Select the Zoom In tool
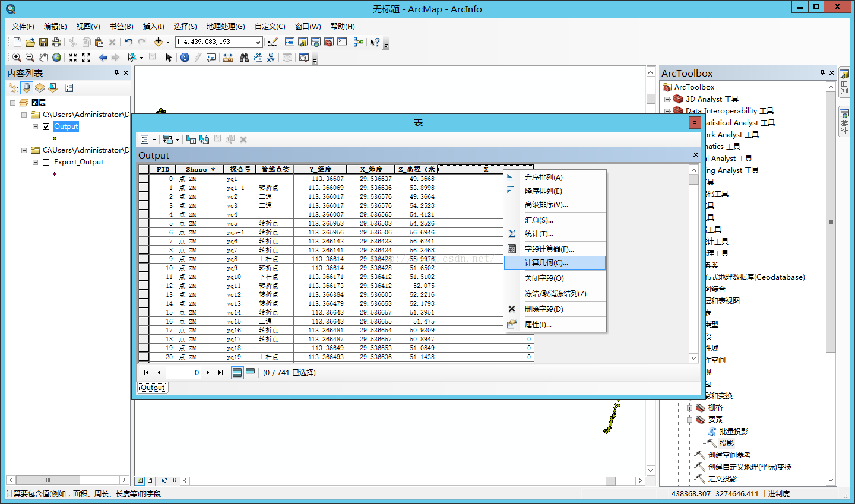Screen dimensions: 855x504 point(17,58)
